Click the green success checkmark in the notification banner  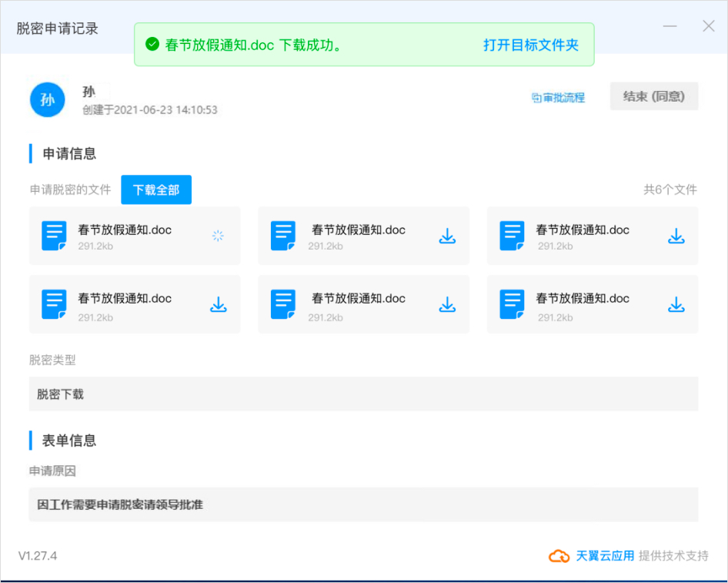pyautogui.click(x=152, y=44)
